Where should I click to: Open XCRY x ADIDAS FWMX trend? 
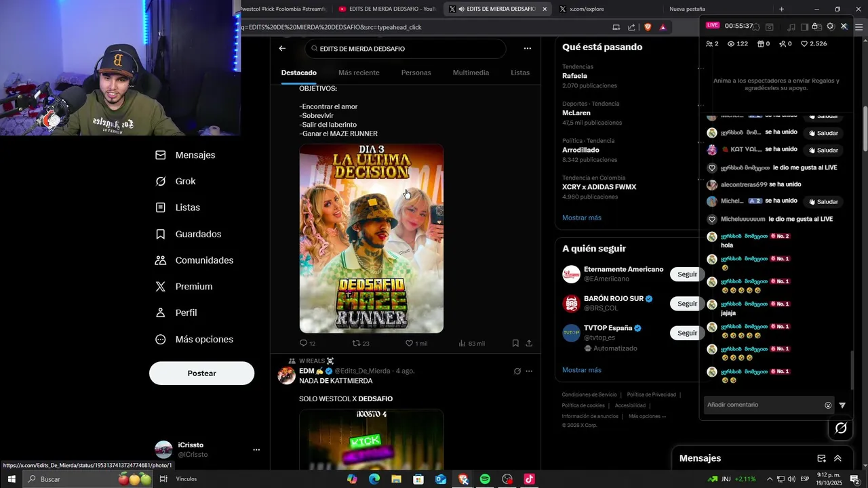[x=599, y=187]
